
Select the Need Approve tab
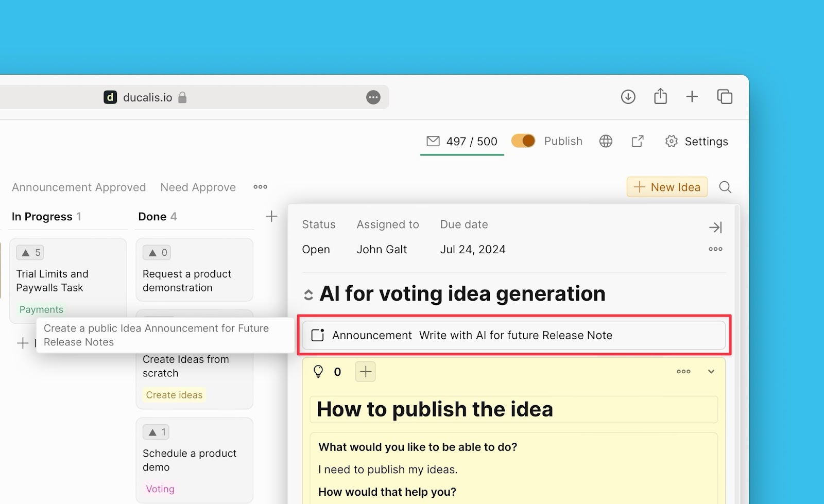[198, 187]
